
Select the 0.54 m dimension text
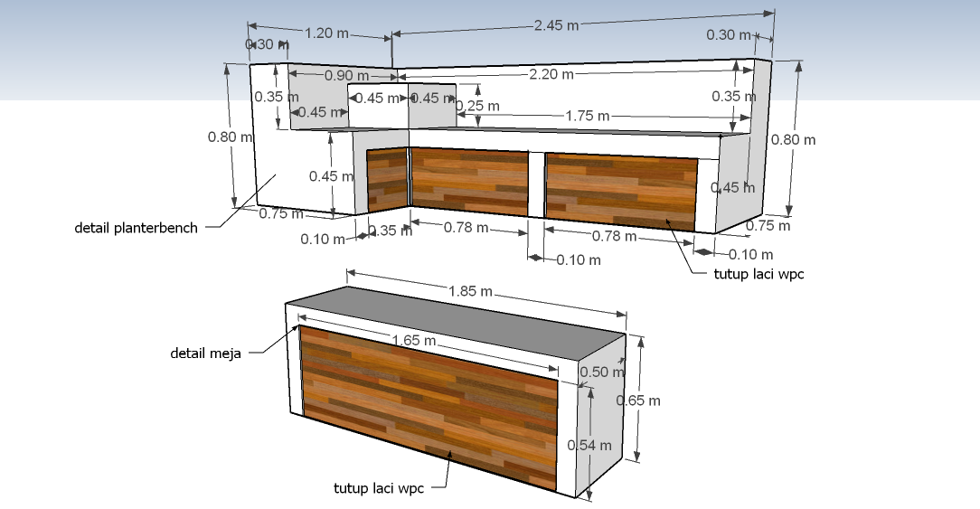click(589, 445)
